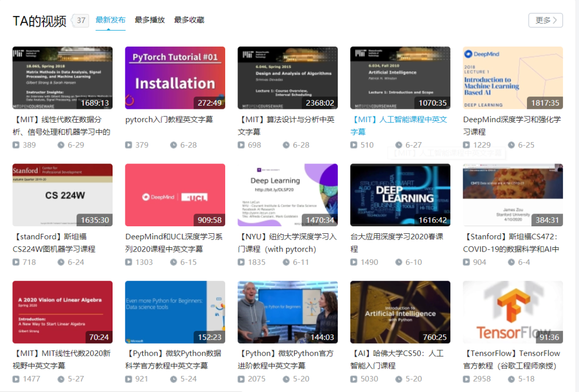Click play count icon beside 1835 views
This screenshot has width=579, height=392.
point(241,262)
